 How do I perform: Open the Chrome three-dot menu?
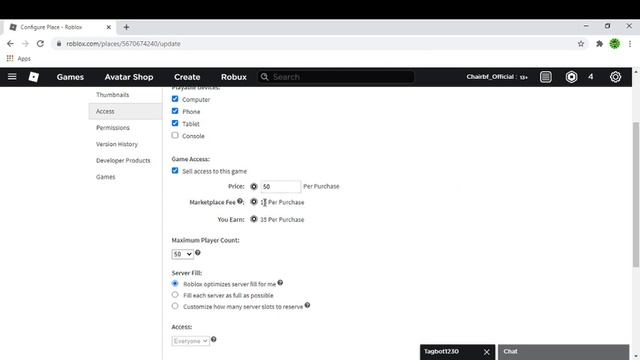tap(630, 44)
